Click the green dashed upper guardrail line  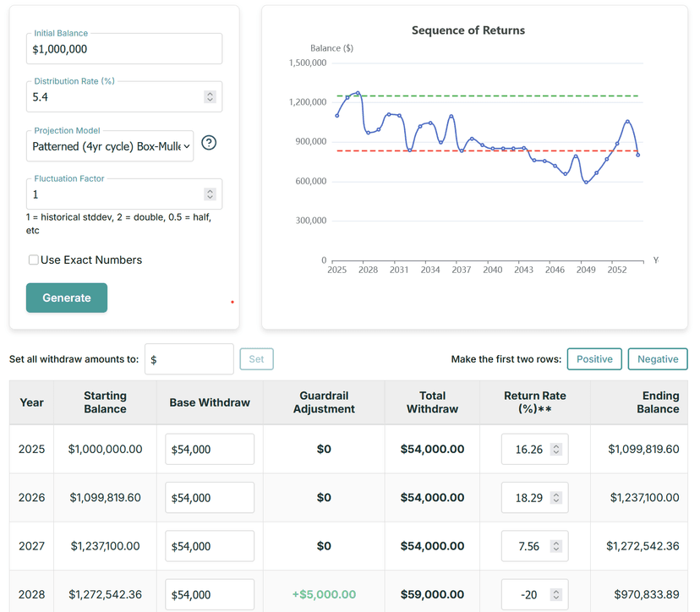tap(507, 96)
